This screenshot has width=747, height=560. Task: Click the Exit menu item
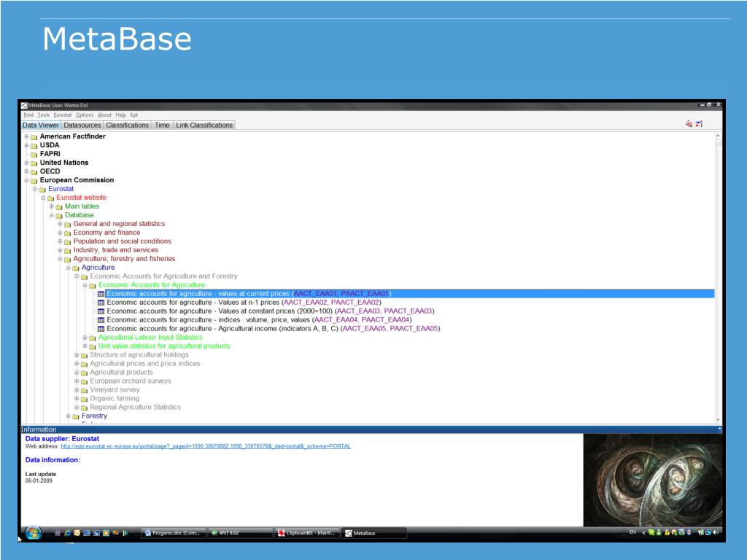click(x=134, y=114)
